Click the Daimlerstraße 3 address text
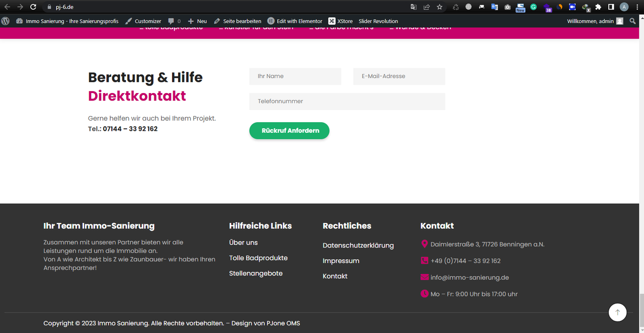The width and height of the screenshot is (644, 333). [488, 244]
